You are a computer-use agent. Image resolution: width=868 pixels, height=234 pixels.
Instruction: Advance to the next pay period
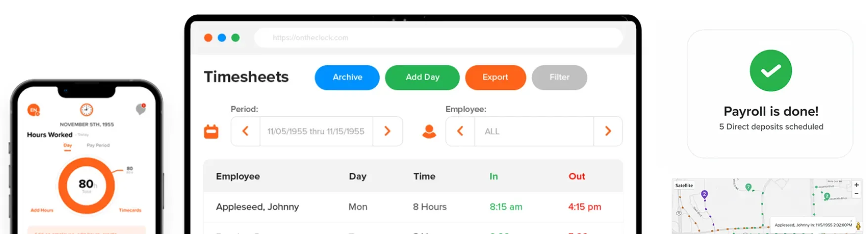pyautogui.click(x=388, y=131)
